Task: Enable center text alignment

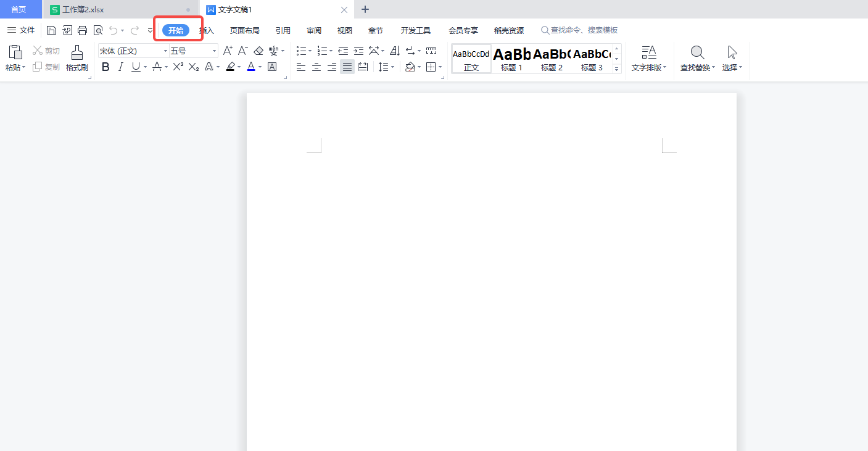Action: (x=316, y=67)
